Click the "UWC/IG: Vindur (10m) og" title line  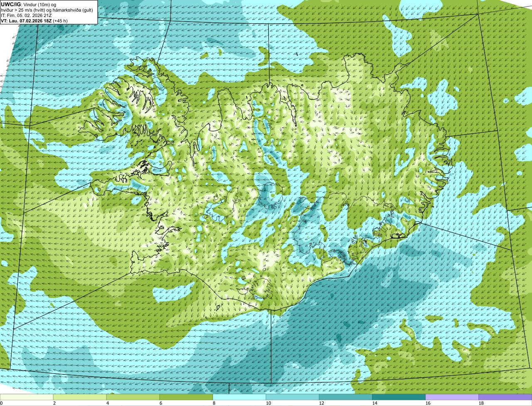[x=29, y=5]
